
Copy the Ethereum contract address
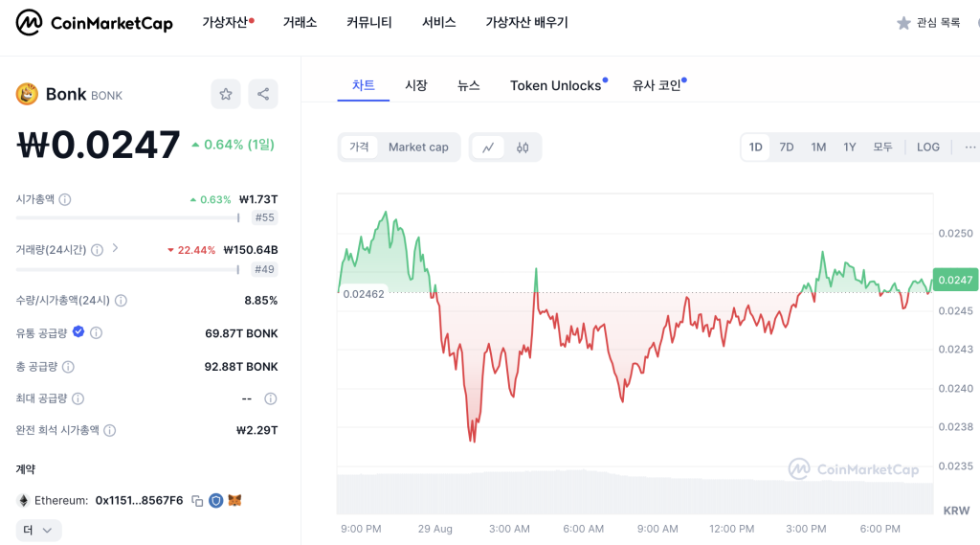[x=197, y=500]
